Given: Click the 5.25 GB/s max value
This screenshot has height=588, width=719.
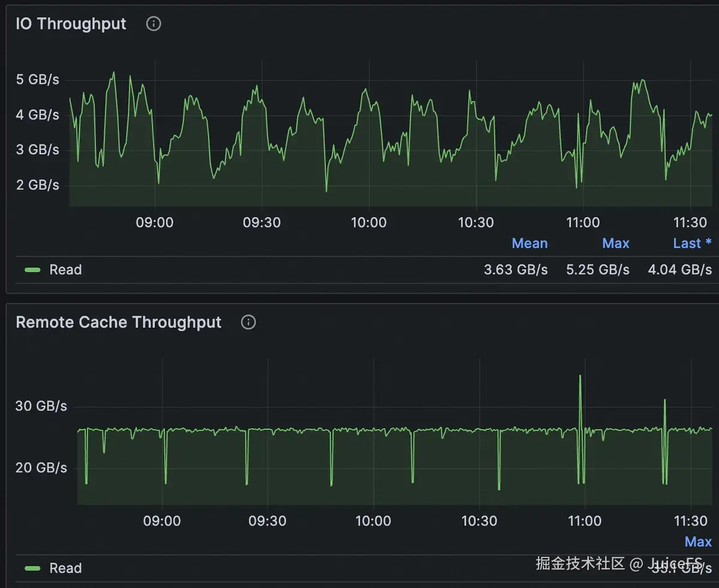Looking at the screenshot, I should (598, 270).
